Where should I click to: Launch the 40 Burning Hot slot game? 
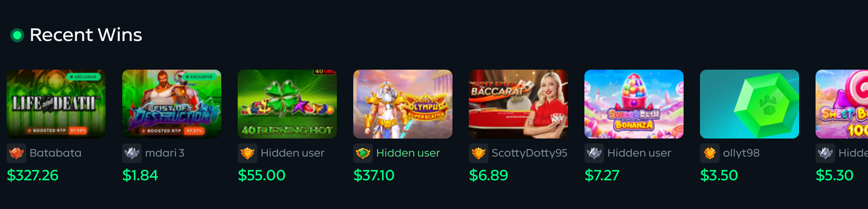pyautogui.click(x=287, y=104)
